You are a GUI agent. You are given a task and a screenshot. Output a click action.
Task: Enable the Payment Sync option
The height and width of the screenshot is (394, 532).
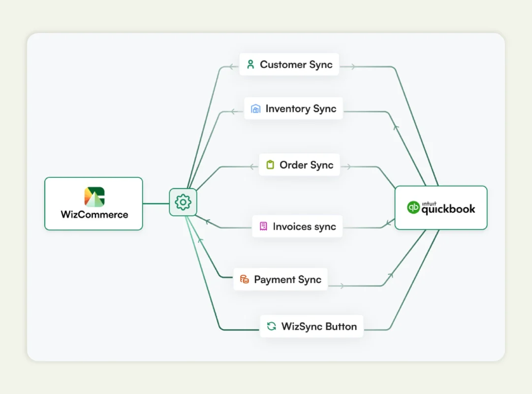[x=281, y=279]
